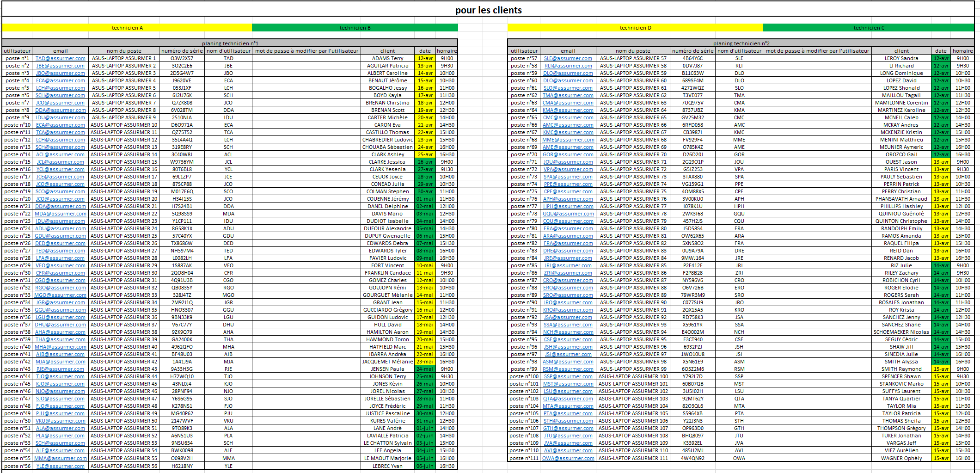Follow the GQU@assurmer.com link

point(568,214)
